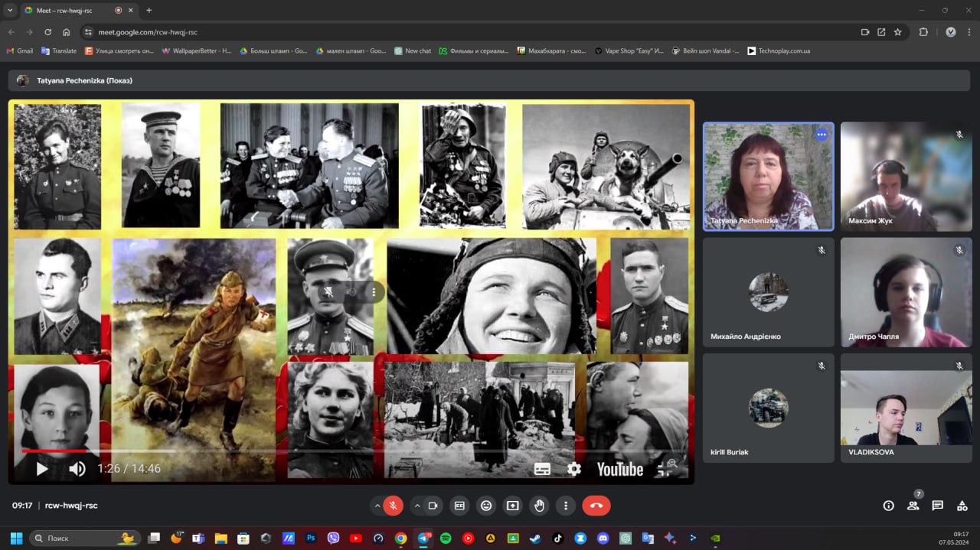This screenshot has width=980, height=550.
Task: Open the Chrome extensions menu
Action: (x=923, y=32)
